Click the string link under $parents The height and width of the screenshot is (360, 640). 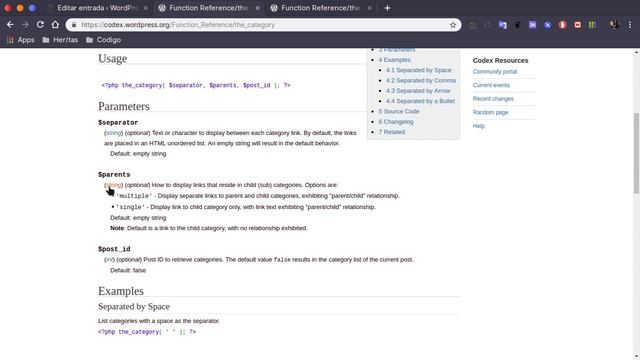[113, 185]
